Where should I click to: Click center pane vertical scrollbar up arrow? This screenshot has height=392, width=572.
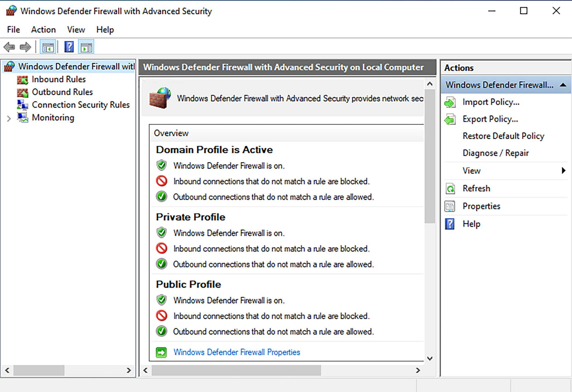click(430, 84)
